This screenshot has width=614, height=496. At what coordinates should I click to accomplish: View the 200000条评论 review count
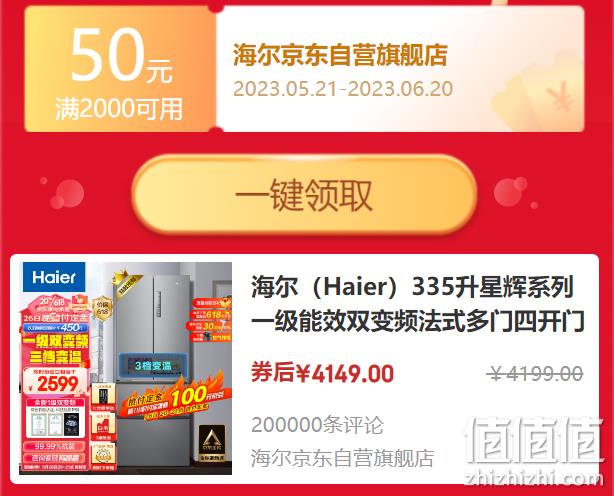(317, 425)
